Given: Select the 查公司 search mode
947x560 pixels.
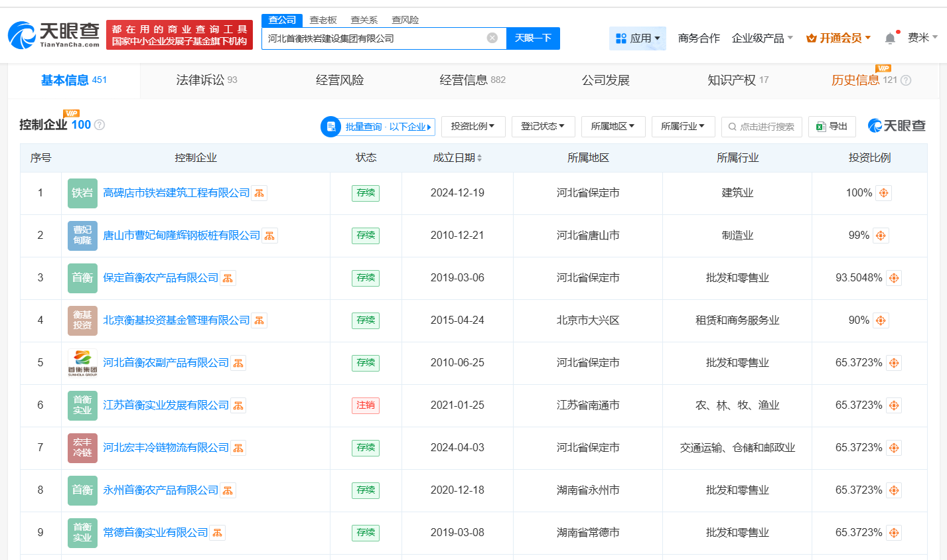Looking at the screenshot, I should coord(282,20).
